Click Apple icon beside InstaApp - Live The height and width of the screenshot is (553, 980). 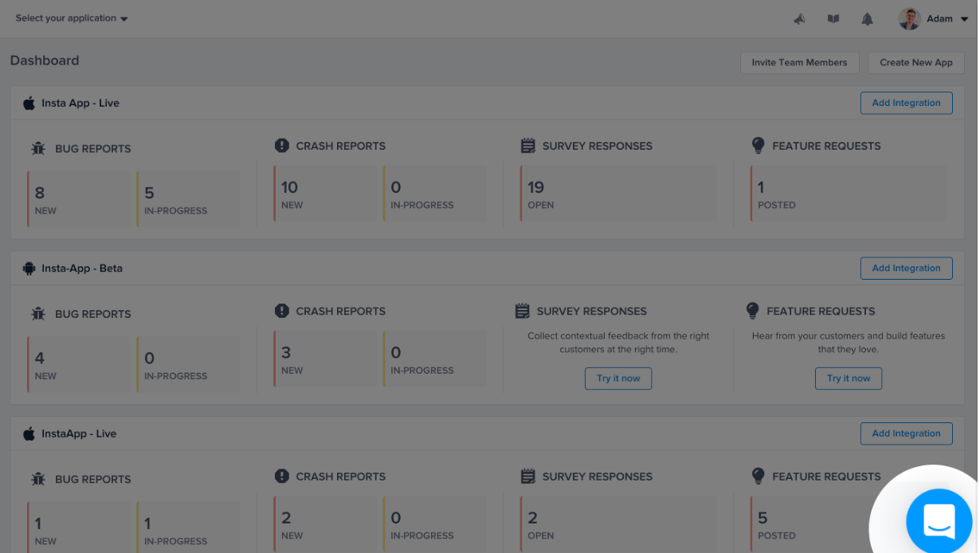29,433
